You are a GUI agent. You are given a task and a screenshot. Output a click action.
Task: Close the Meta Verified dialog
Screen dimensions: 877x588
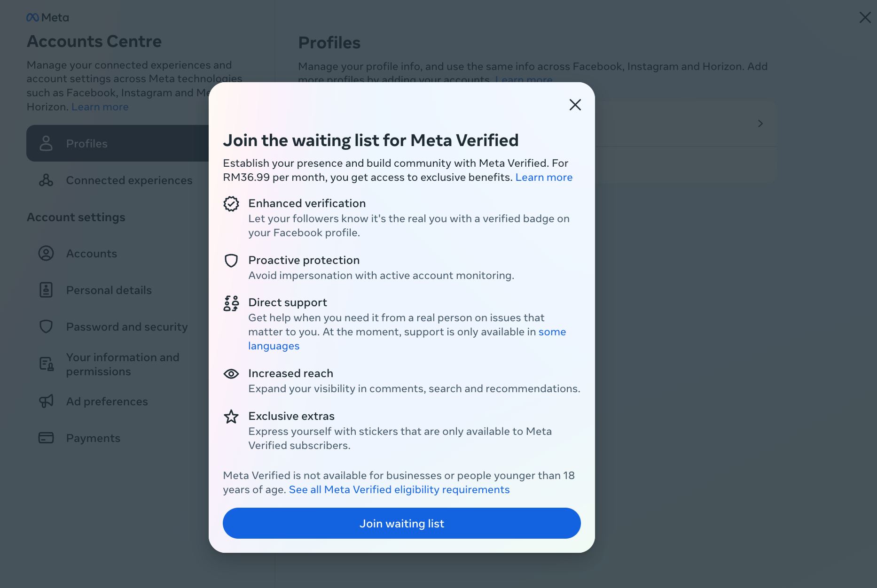click(575, 105)
